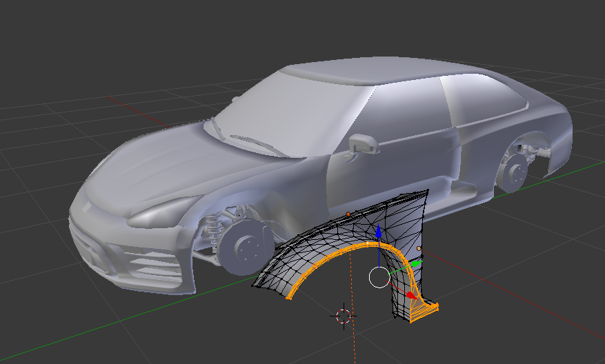Click the blue Z-axis gizmo arrow
Viewport: 605px width, 364px height.
378,234
